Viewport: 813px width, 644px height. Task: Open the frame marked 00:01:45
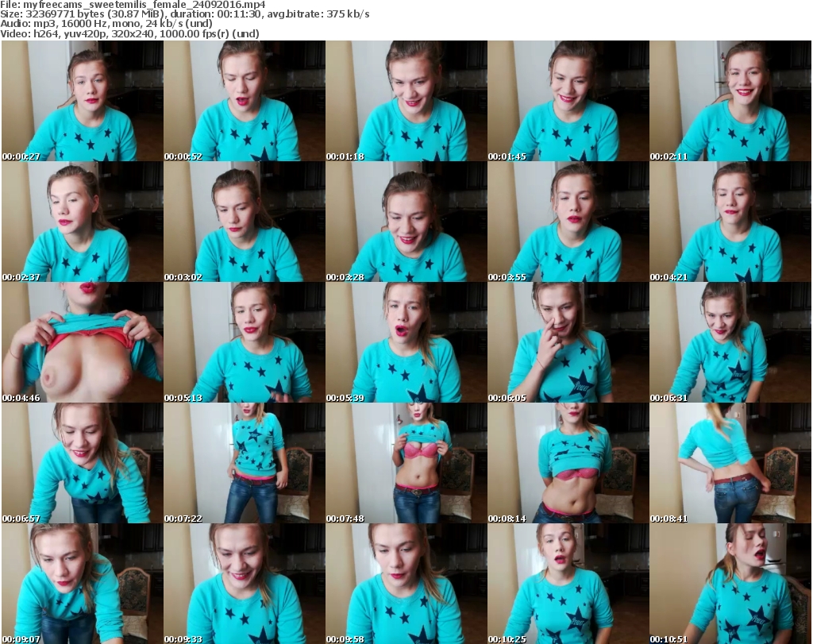568,101
